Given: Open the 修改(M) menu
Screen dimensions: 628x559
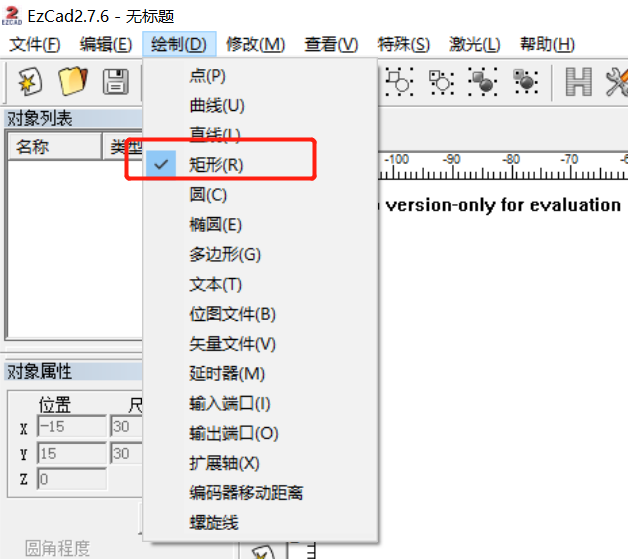Looking at the screenshot, I should point(256,44).
